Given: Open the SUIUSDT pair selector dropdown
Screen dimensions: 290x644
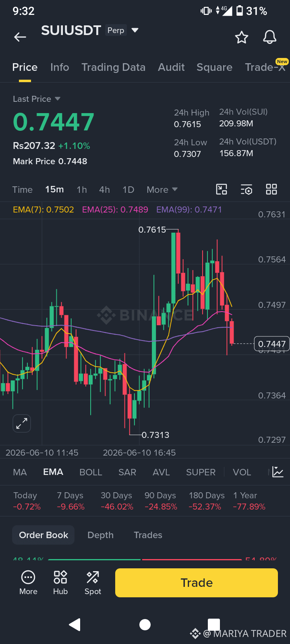Looking at the screenshot, I should (x=135, y=30).
